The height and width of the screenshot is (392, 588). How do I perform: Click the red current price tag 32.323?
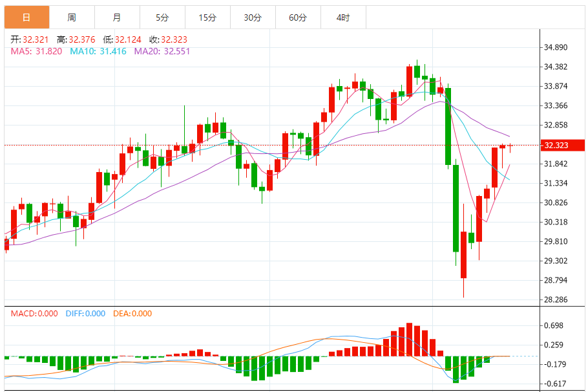(563, 146)
